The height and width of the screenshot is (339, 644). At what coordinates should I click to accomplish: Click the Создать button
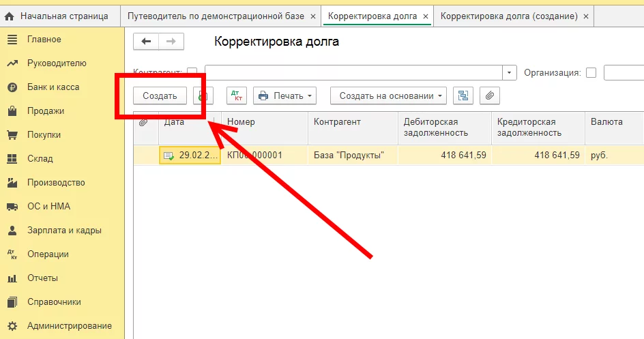pyautogui.click(x=160, y=95)
